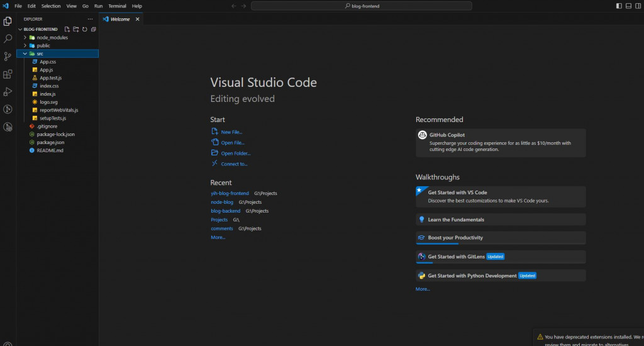Open the Extensions view

click(x=8, y=74)
